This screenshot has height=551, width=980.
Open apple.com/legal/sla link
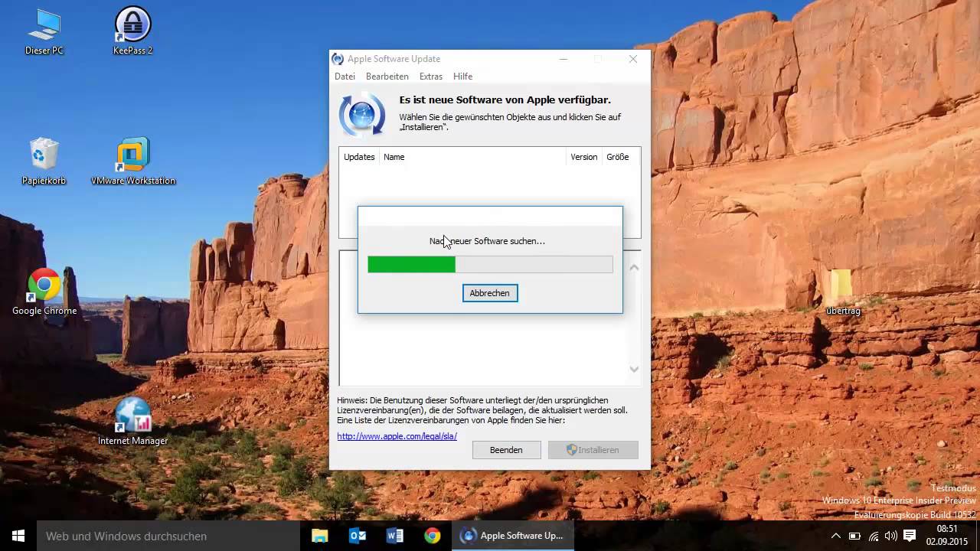[397, 436]
